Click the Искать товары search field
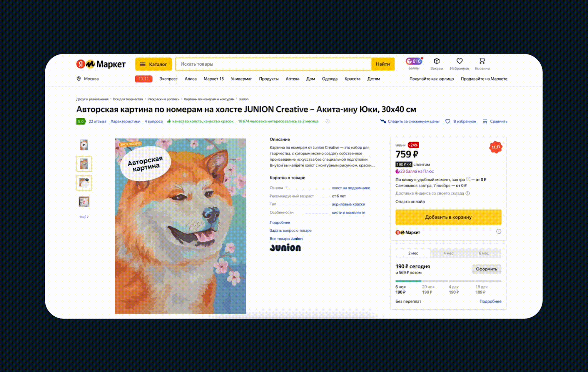The width and height of the screenshot is (588, 372). click(x=273, y=64)
